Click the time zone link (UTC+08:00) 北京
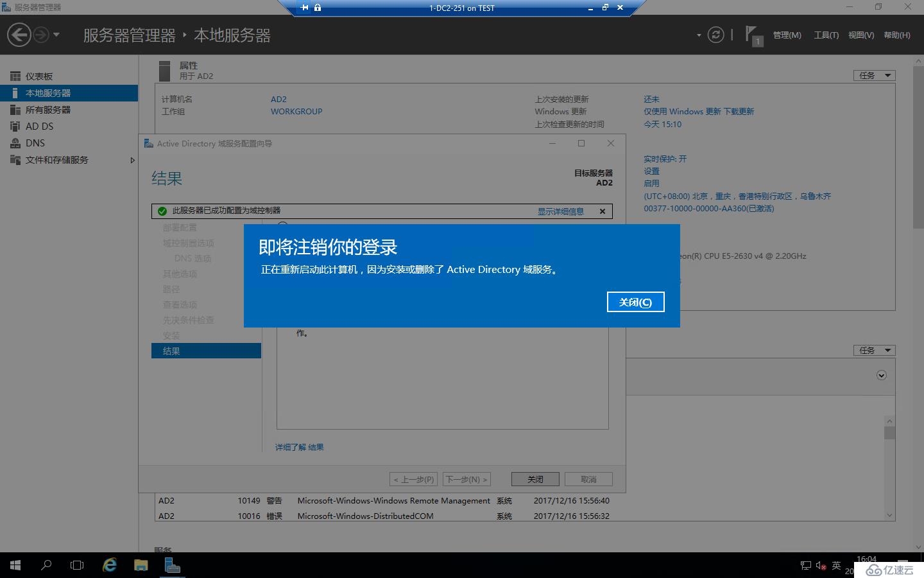 (737, 197)
